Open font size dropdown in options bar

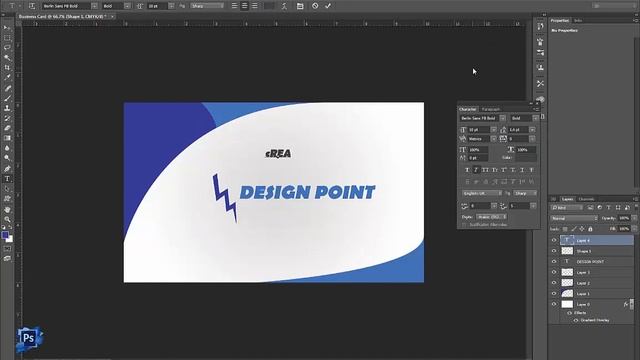(171, 6)
